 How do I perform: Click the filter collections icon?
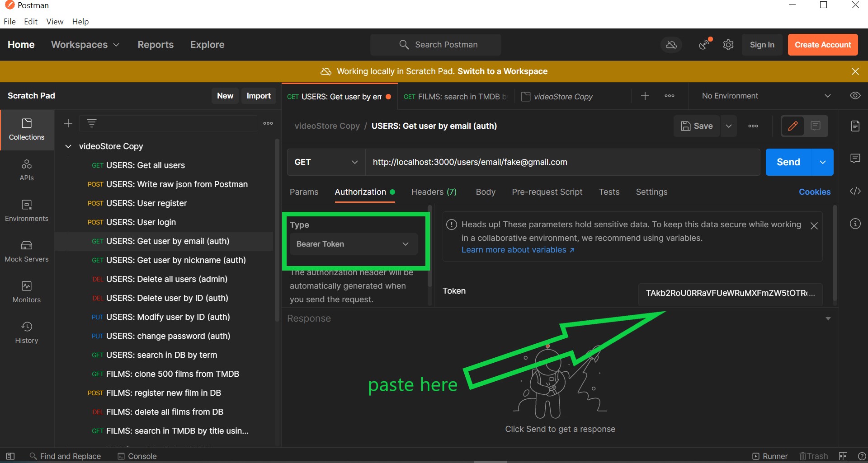point(92,123)
